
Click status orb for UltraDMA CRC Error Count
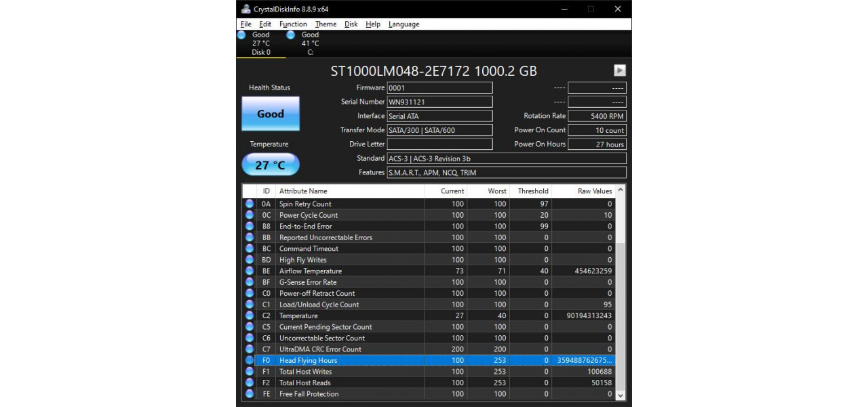coord(250,349)
